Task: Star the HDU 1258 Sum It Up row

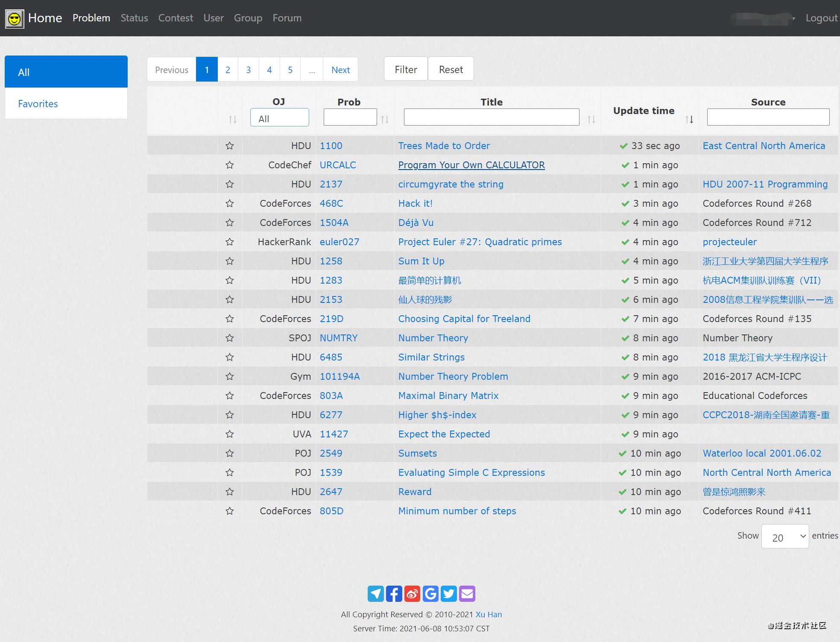Action: [230, 261]
